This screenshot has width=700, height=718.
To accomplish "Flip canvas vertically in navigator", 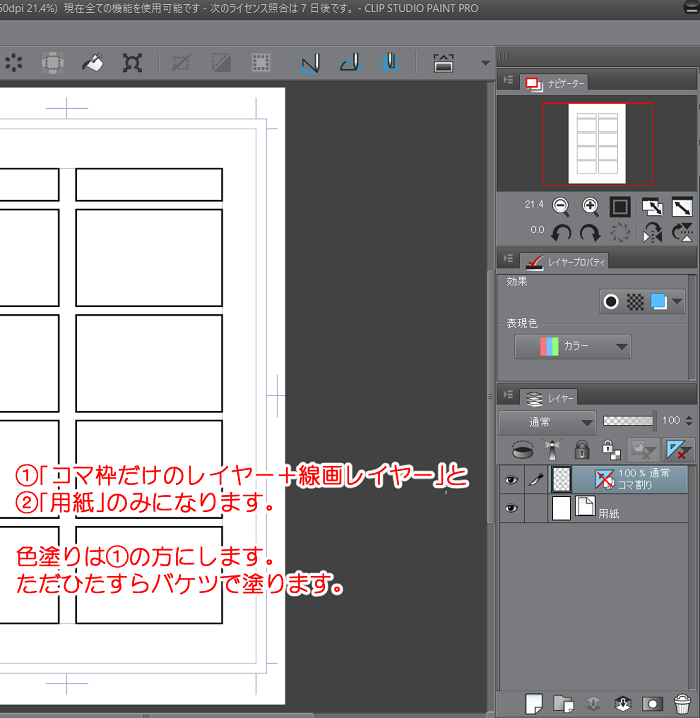I will click(x=682, y=233).
